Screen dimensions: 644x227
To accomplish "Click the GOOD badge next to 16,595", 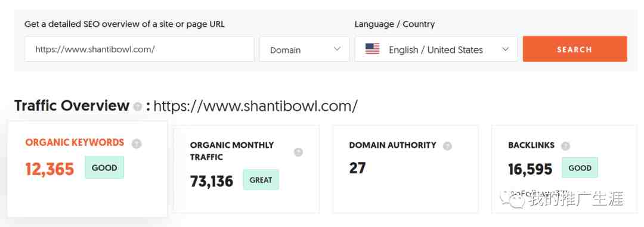I will (580, 167).
